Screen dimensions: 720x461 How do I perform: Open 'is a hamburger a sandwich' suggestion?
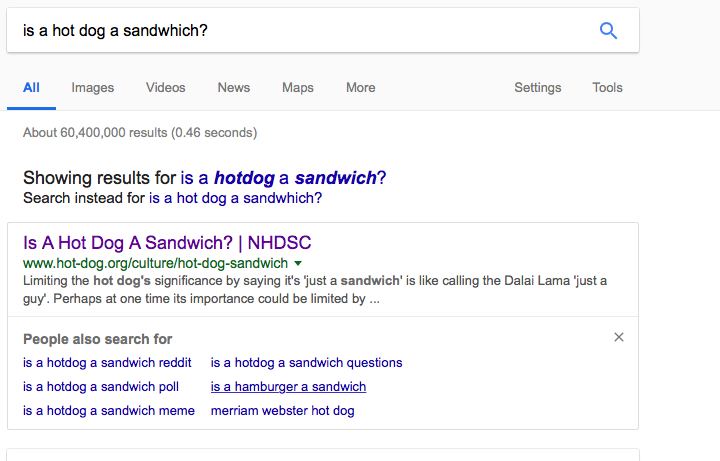(288, 387)
